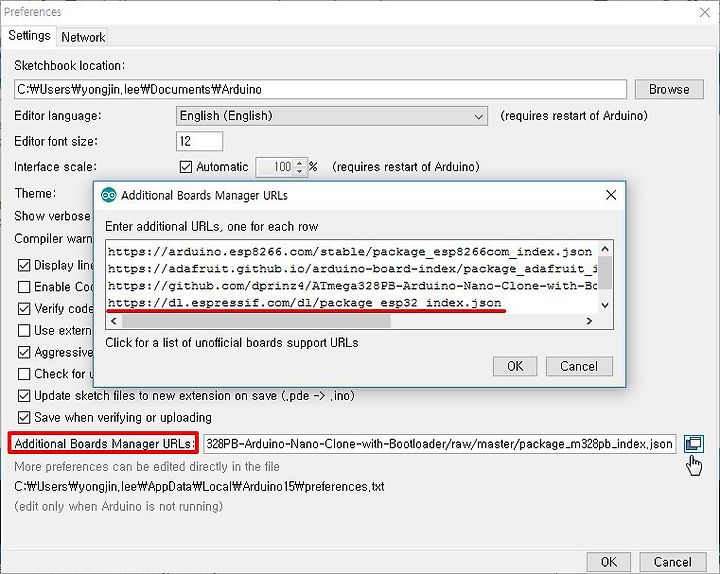Toggle Verify code after upload checkbox
Image resolution: width=720 pixels, height=574 pixels.
click(x=24, y=309)
